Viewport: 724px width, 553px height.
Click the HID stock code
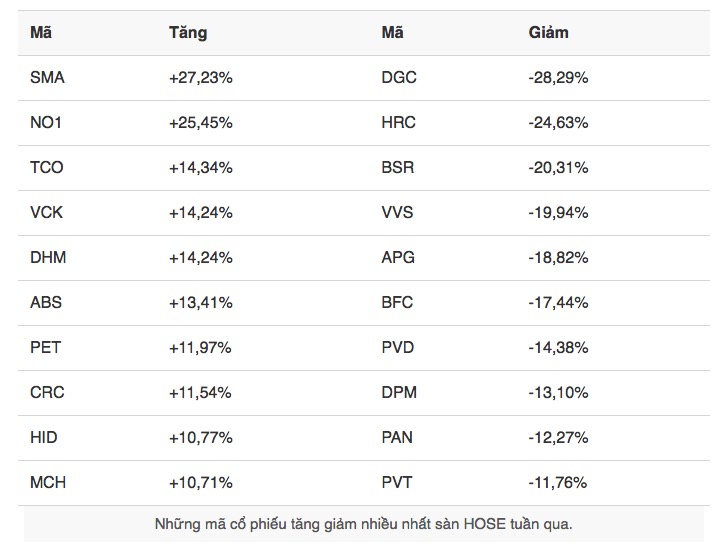[x=45, y=438]
